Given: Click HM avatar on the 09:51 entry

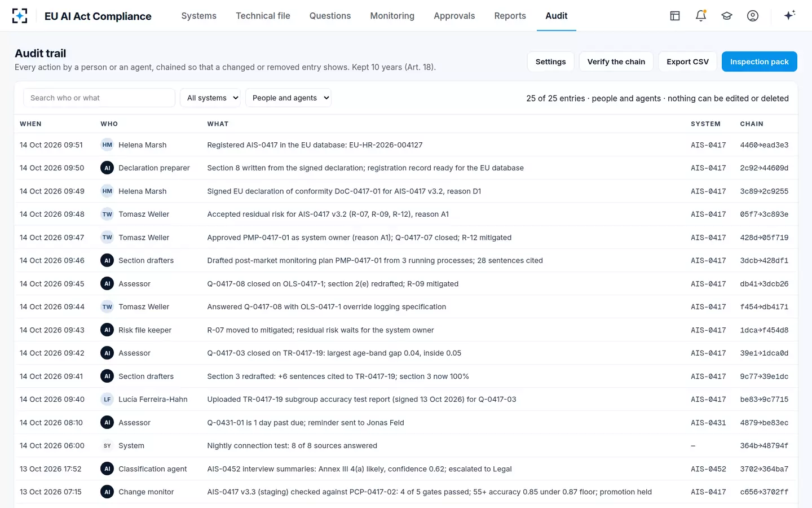Looking at the screenshot, I should point(107,145).
